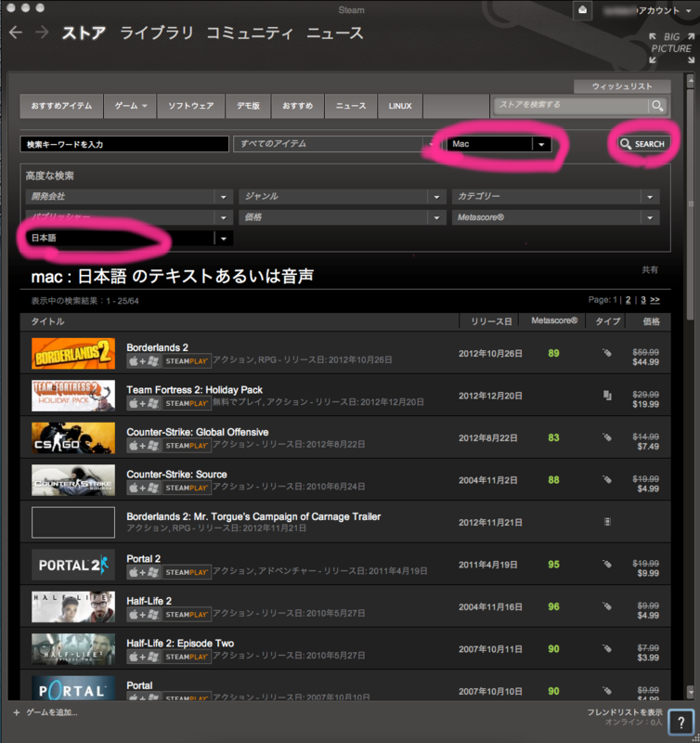The height and width of the screenshot is (743, 700).
Task: Click フレンドリストを表示 friends list link
Action: click(625, 712)
